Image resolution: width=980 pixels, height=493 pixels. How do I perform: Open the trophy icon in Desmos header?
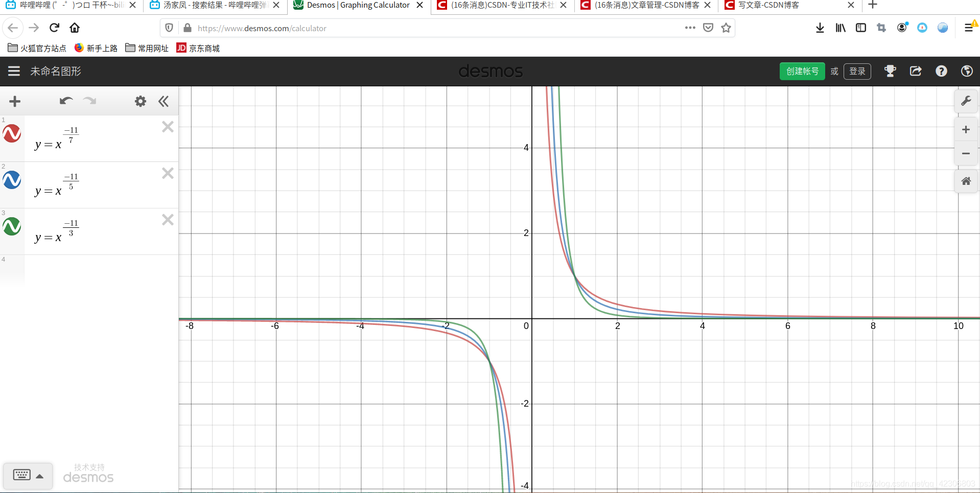click(890, 71)
